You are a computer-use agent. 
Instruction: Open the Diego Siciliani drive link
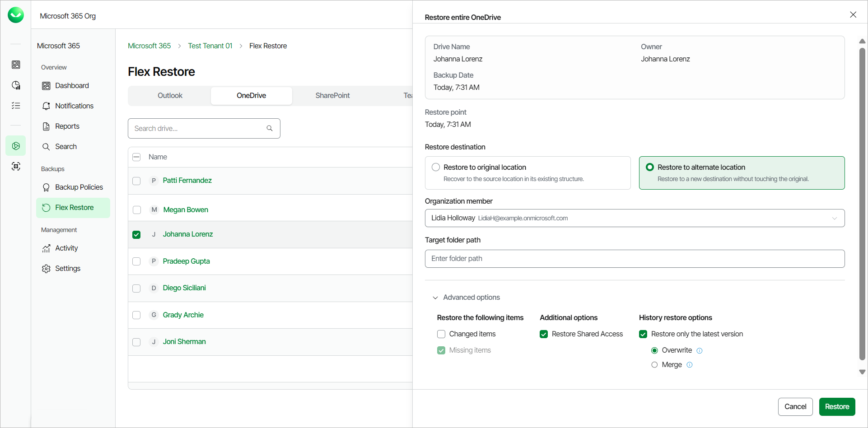(x=184, y=288)
